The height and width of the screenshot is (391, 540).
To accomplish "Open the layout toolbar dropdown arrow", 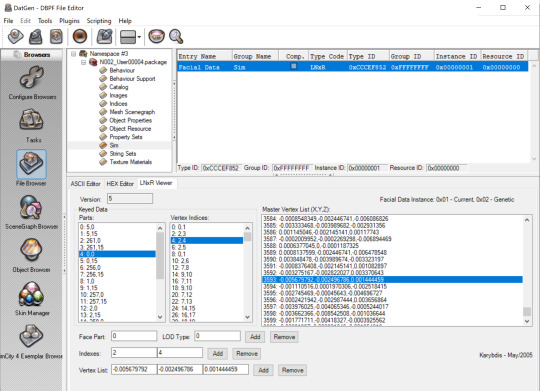I will click(x=139, y=37).
